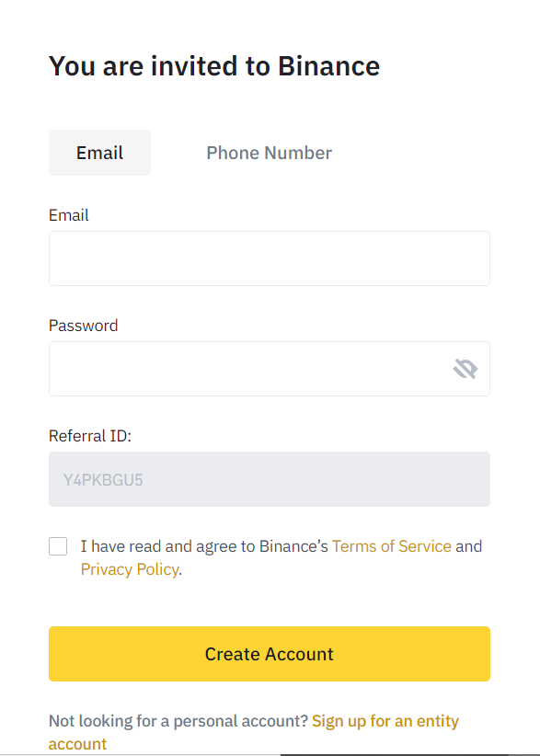Viewport: 540px width, 756px height.
Task: Select the Referral ID field showing Y4PKBGU5
Action: 269,478
